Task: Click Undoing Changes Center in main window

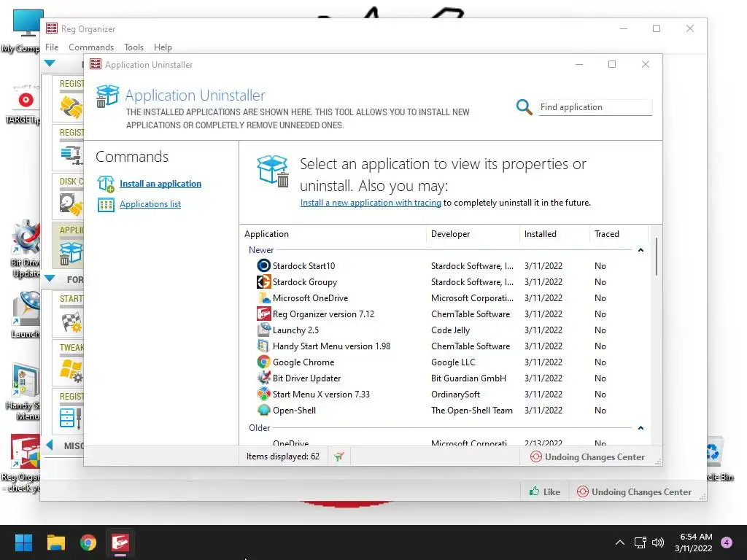Action: tap(634, 492)
